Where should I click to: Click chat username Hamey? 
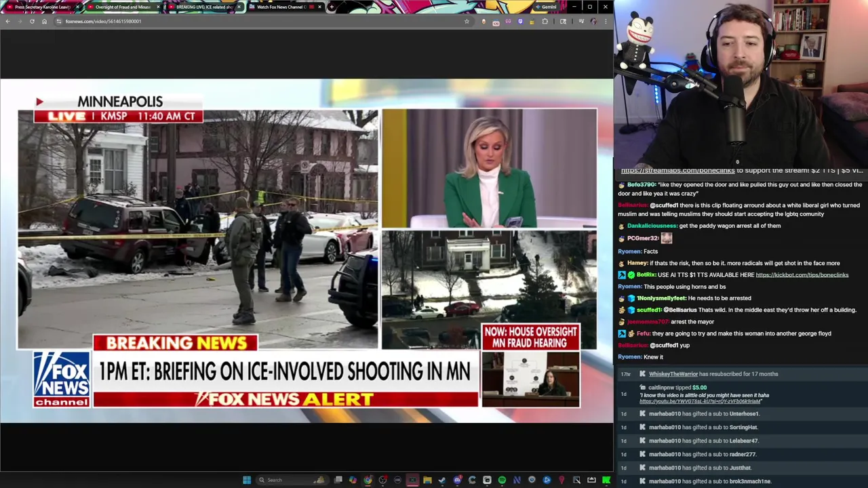point(637,263)
